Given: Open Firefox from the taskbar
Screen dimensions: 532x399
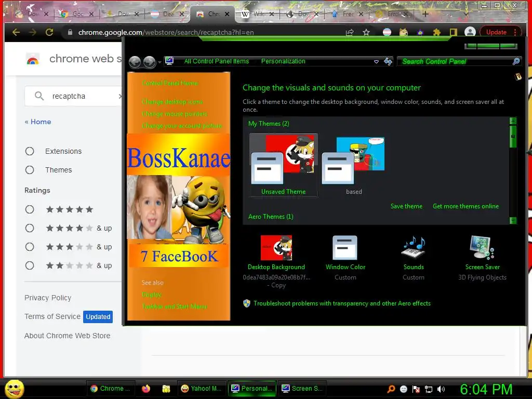Looking at the screenshot, I should (146, 389).
